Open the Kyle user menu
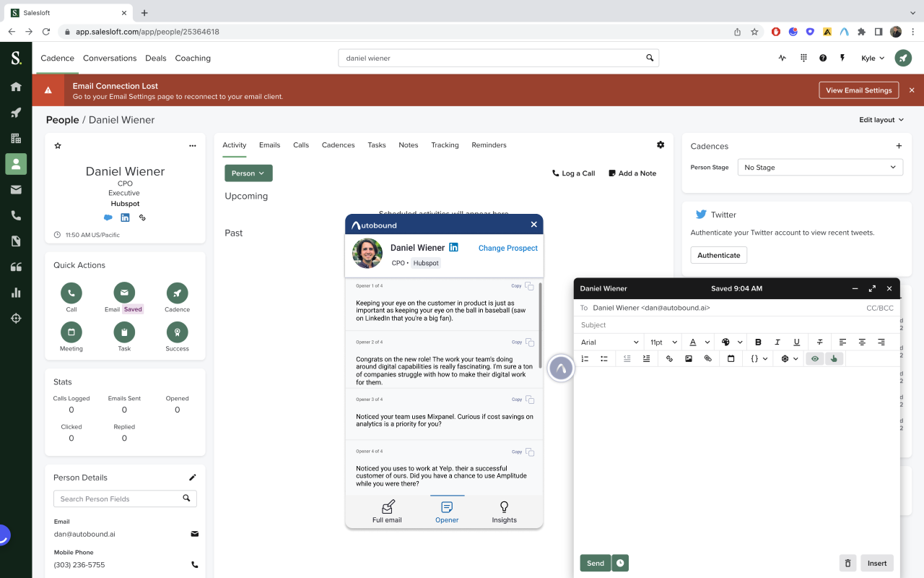 pyautogui.click(x=873, y=59)
